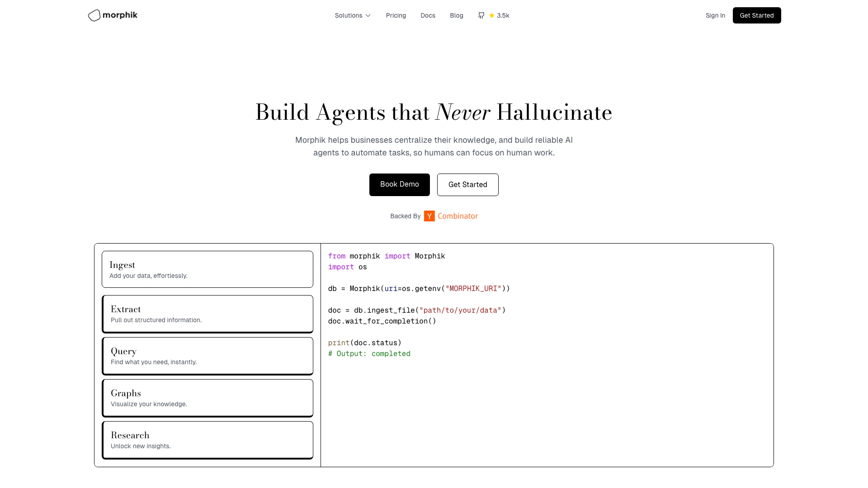Screen dimensions: 868x488
Task: Click Sign In
Action: [715, 15]
